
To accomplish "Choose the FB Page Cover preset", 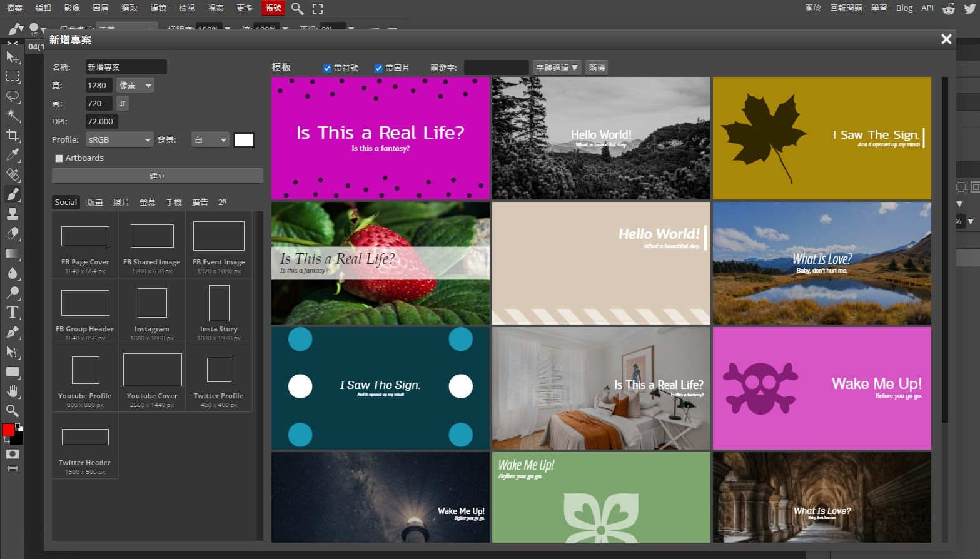I will coord(85,245).
